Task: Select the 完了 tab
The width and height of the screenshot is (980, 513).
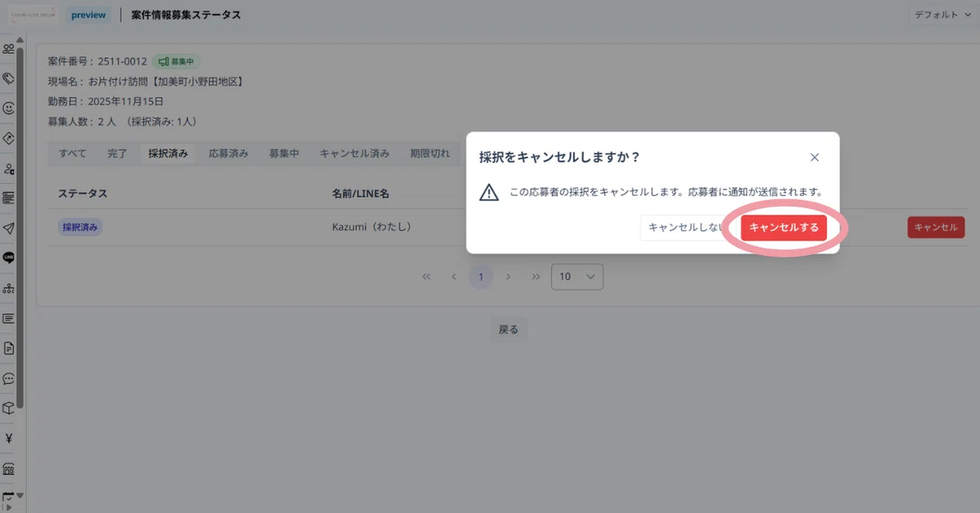Action: tap(117, 153)
